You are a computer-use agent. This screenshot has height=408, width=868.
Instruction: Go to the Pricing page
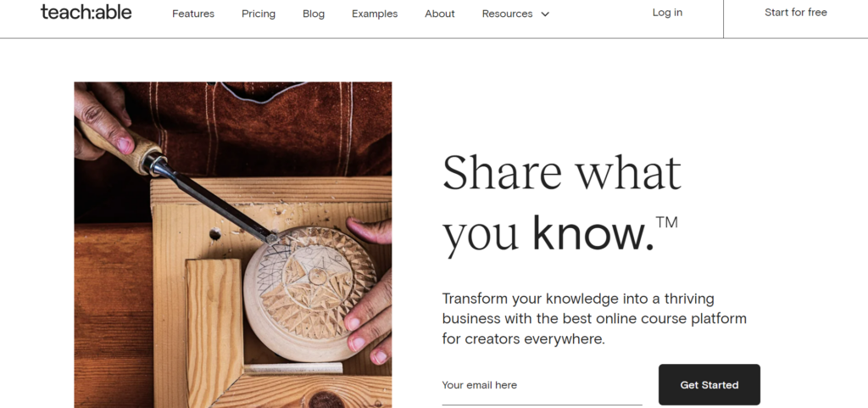258,14
